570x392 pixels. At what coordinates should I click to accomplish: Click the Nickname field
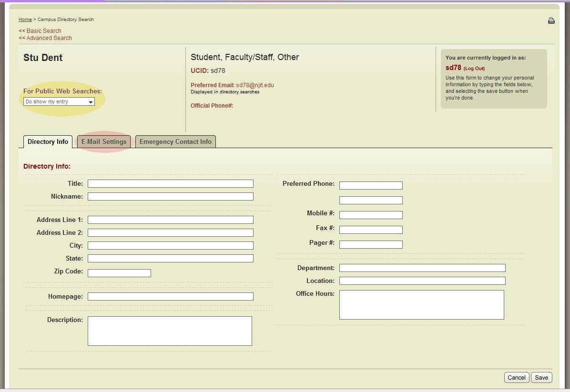170,196
